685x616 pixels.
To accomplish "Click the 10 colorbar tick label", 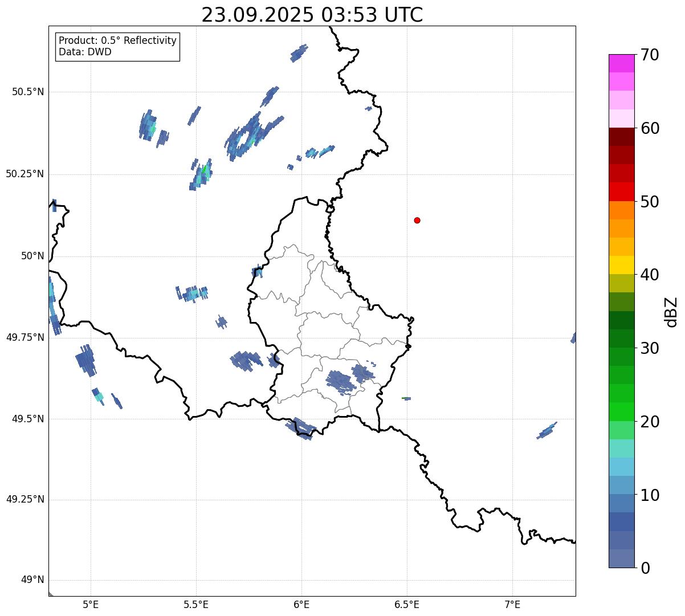I will click(650, 495).
